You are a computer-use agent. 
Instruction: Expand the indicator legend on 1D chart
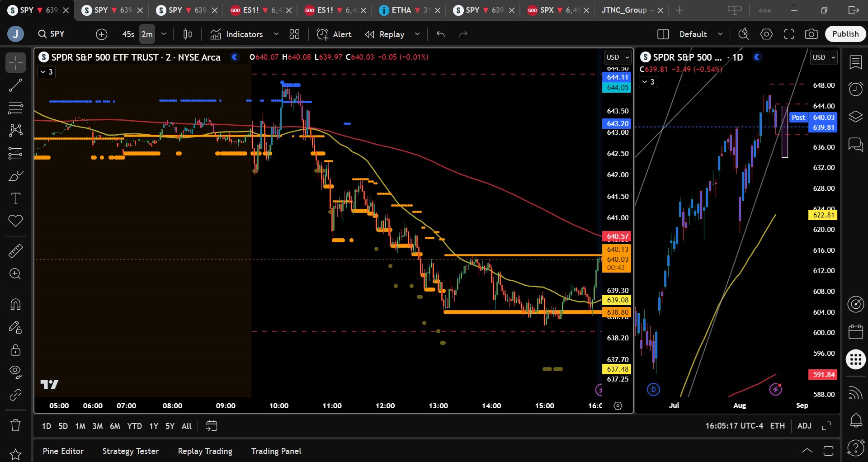click(x=648, y=82)
